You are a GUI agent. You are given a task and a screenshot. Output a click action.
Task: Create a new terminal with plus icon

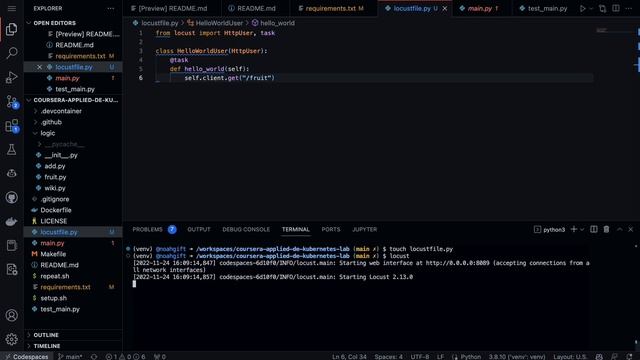click(x=573, y=229)
